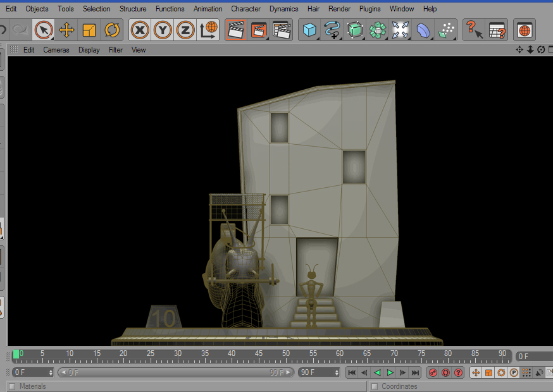The image size is (553, 392).
Task: Select the Move tool
Action: (66, 30)
